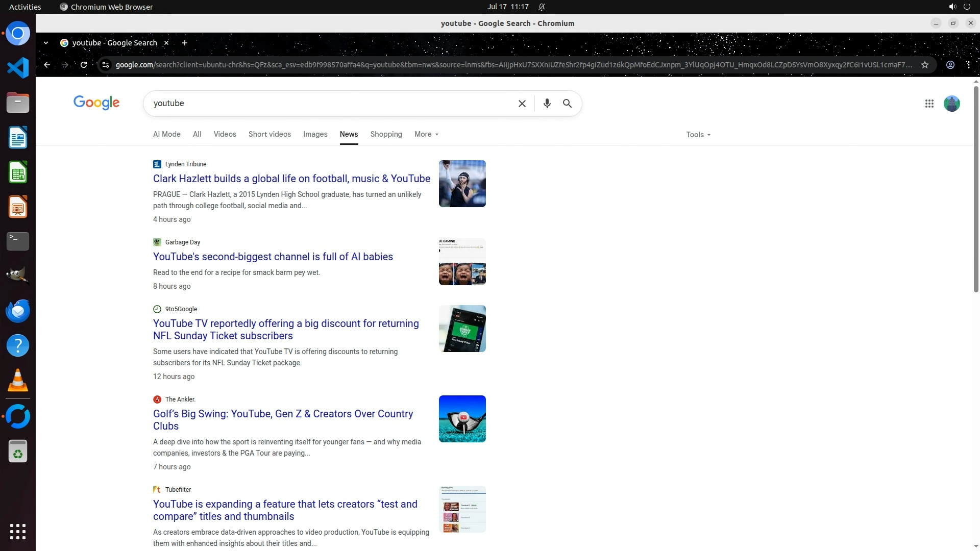Open the Chromium profile icon
Screen dimensions: 980x551
[x=950, y=65]
